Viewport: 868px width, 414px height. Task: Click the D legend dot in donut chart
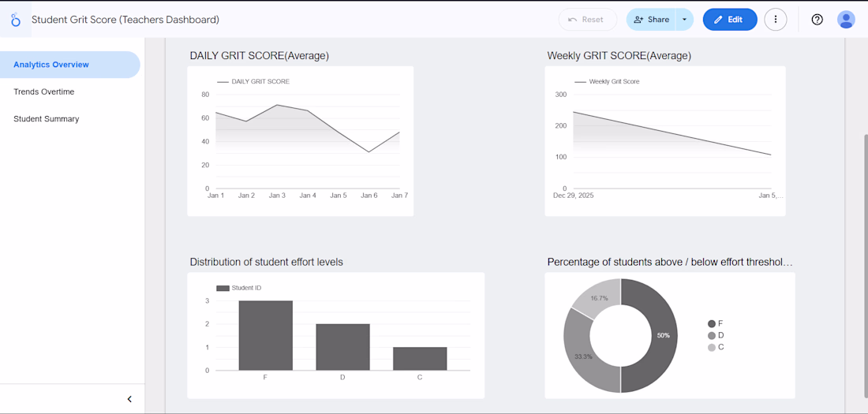pyautogui.click(x=712, y=335)
